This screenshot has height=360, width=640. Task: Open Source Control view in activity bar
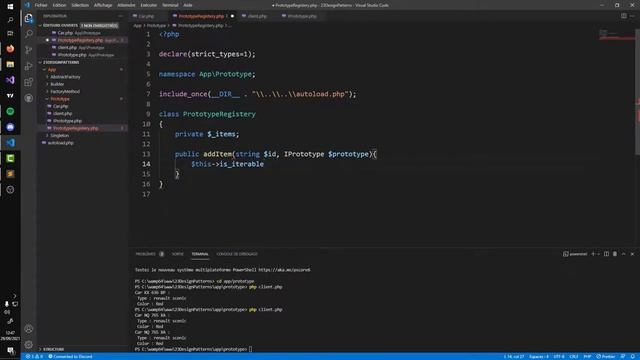tap(29, 50)
